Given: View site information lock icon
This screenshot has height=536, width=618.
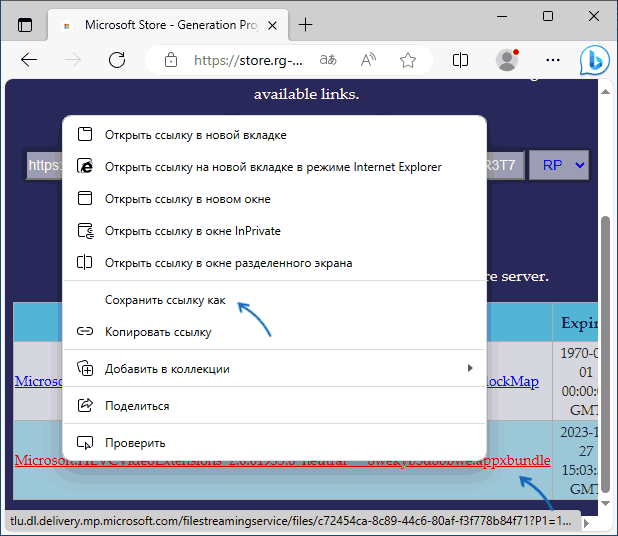Looking at the screenshot, I should (171, 60).
